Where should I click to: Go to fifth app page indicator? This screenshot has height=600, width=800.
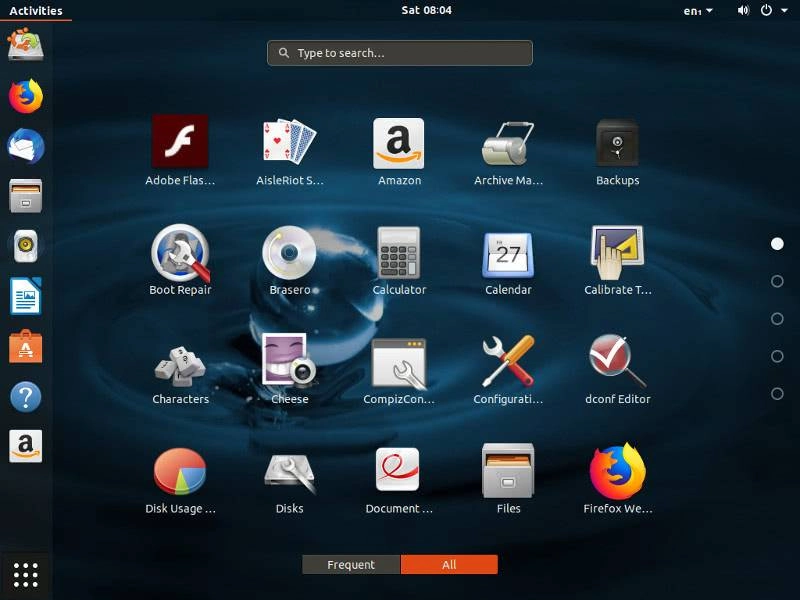coord(777,393)
